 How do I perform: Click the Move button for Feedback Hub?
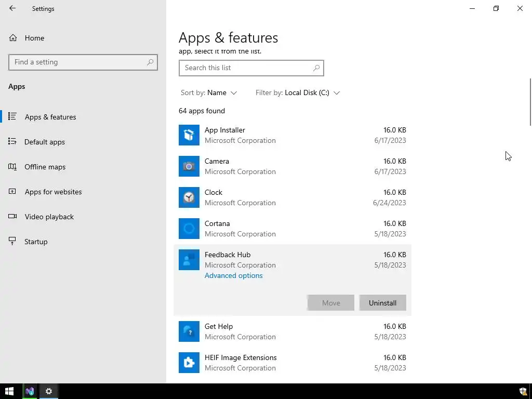pos(331,303)
